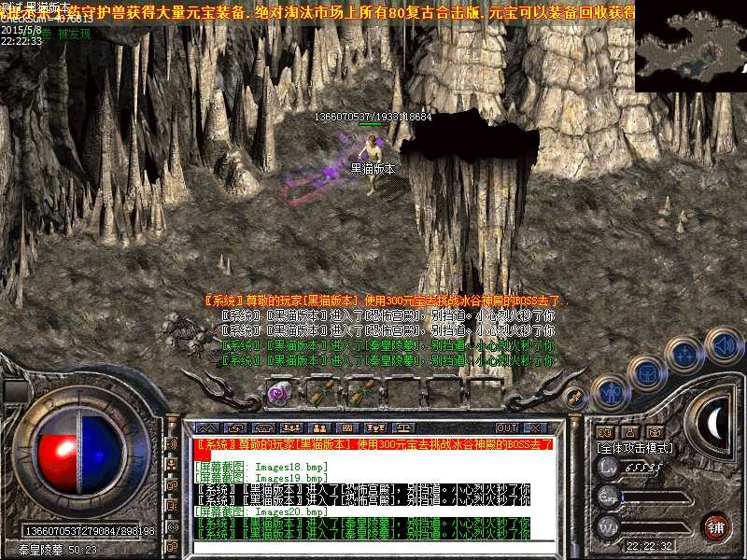Open the two-figure friends icon in chat toolbar

click(319, 427)
